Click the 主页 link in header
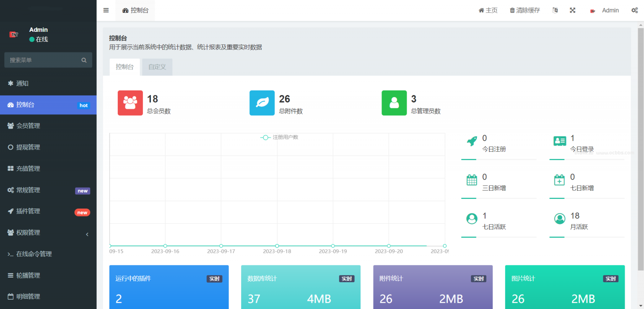The image size is (644, 309). pos(488,10)
